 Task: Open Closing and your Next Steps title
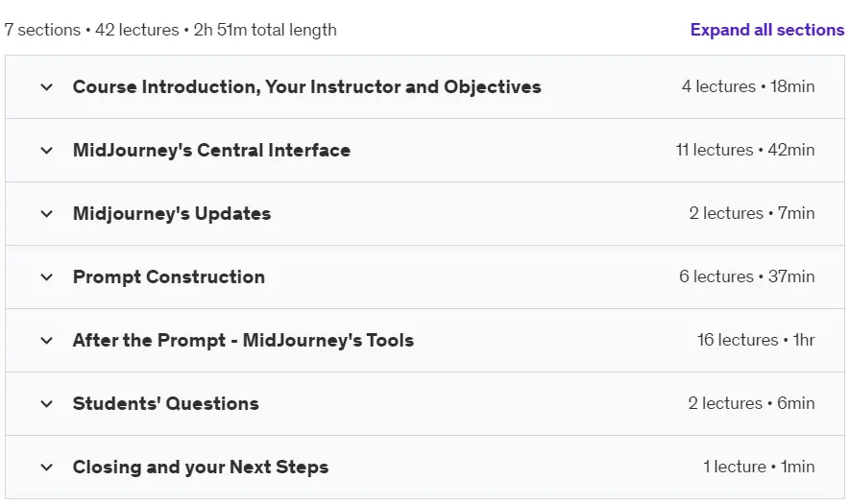201,468
